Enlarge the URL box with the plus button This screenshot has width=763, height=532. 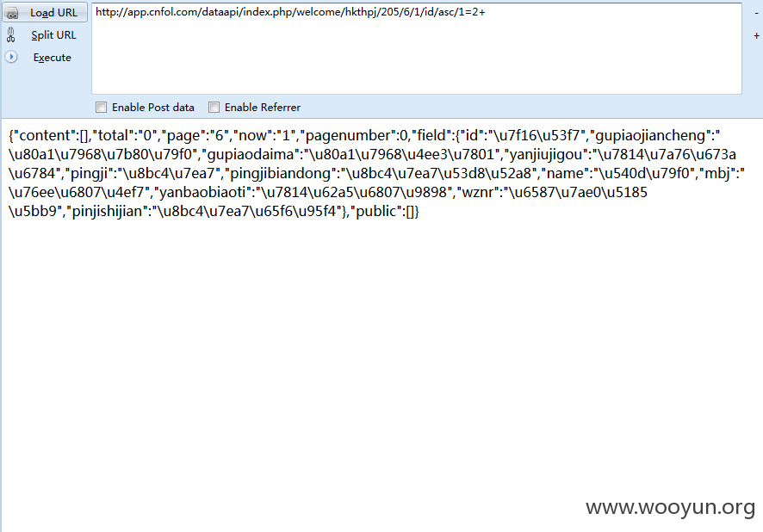[756, 35]
